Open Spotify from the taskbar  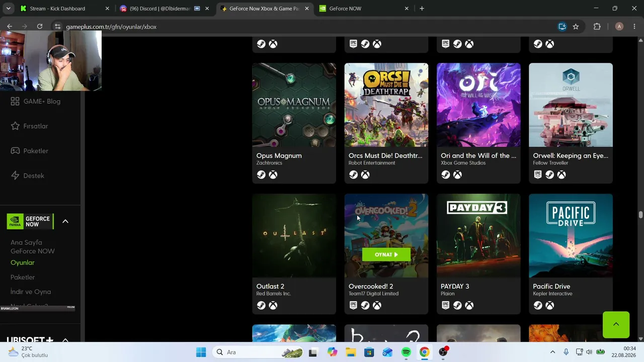[x=406, y=352]
